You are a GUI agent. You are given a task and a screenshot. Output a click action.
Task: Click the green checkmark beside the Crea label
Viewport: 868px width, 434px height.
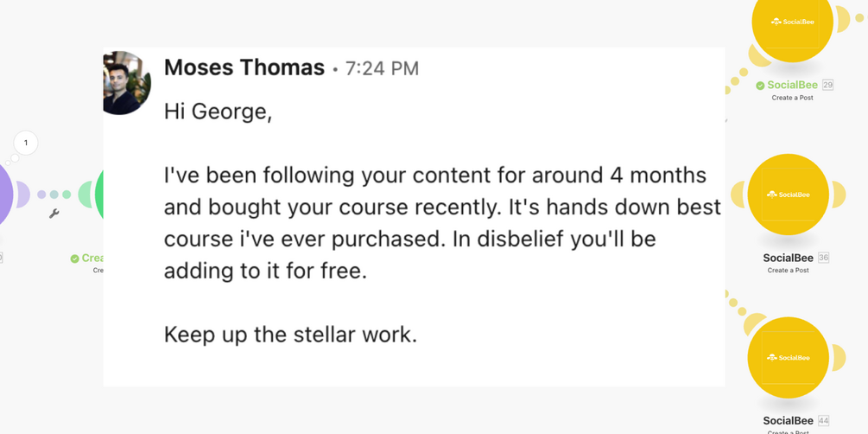click(74, 258)
